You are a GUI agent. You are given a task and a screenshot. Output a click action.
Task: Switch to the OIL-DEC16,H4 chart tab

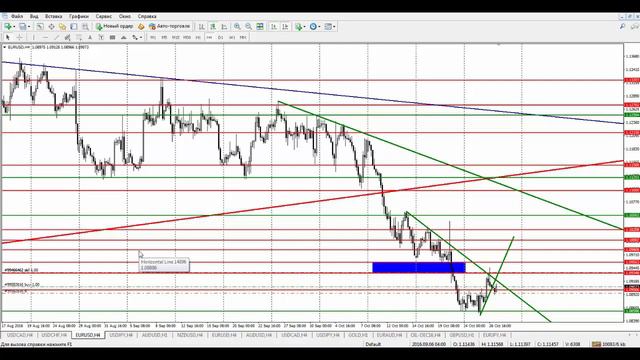tap(425, 335)
